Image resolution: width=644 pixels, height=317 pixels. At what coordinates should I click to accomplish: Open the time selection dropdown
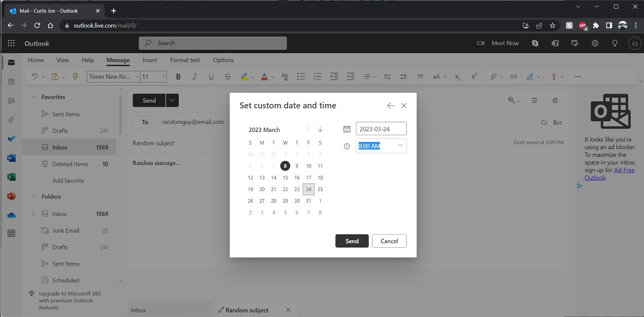click(x=400, y=146)
